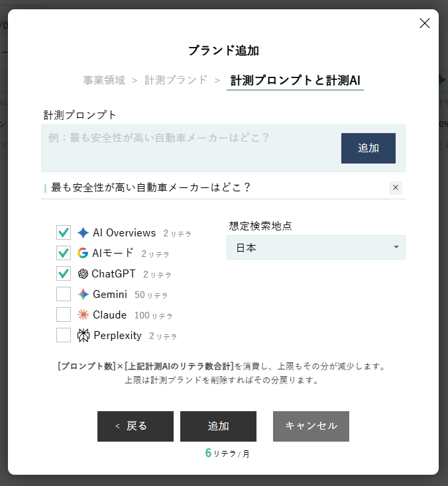Click the Claude starburst icon

(x=83, y=315)
